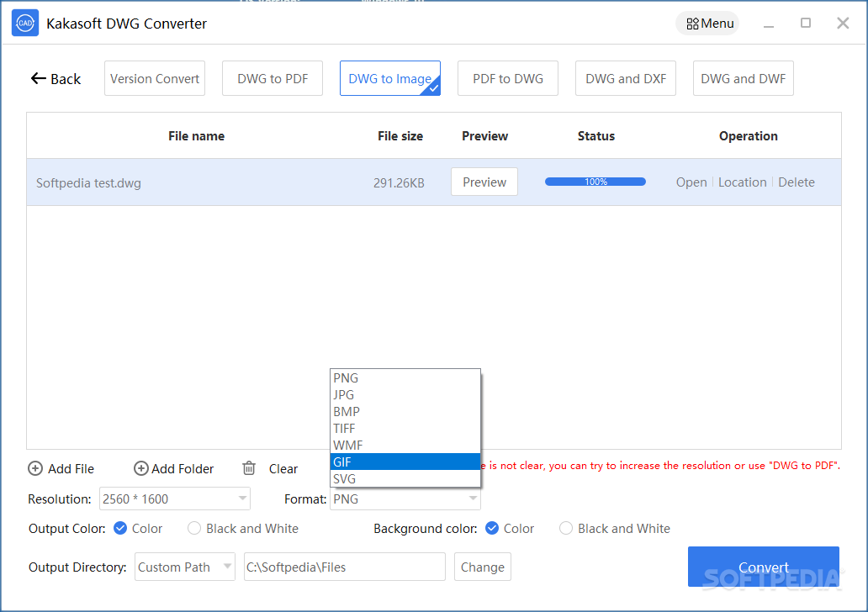Click the File size column header
The height and width of the screenshot is (612, 868).
(400, 136)
